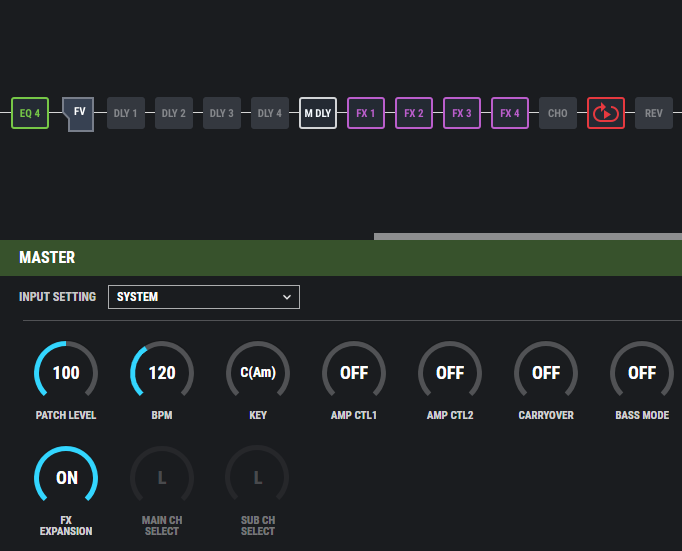Select the REV reverb block
This screenshot has height=551, width=682.
click(x=654, y=113)
